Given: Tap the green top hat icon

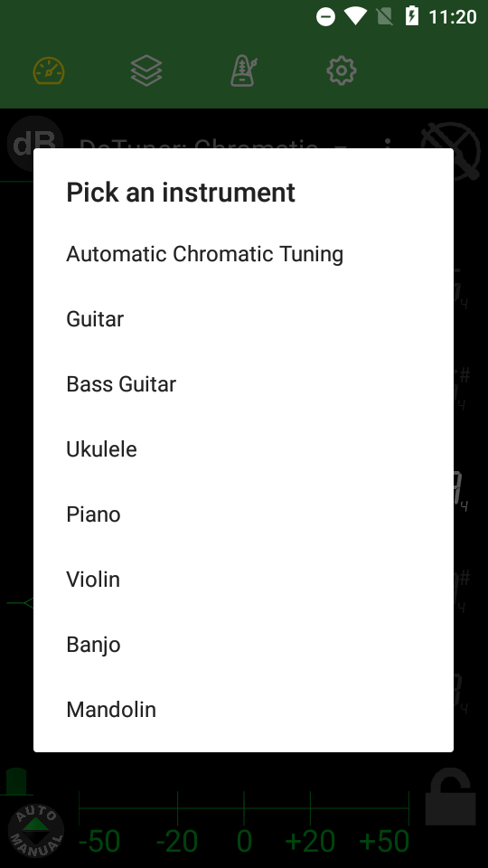Looking at the screenshot, I should (x=16, y=781).
